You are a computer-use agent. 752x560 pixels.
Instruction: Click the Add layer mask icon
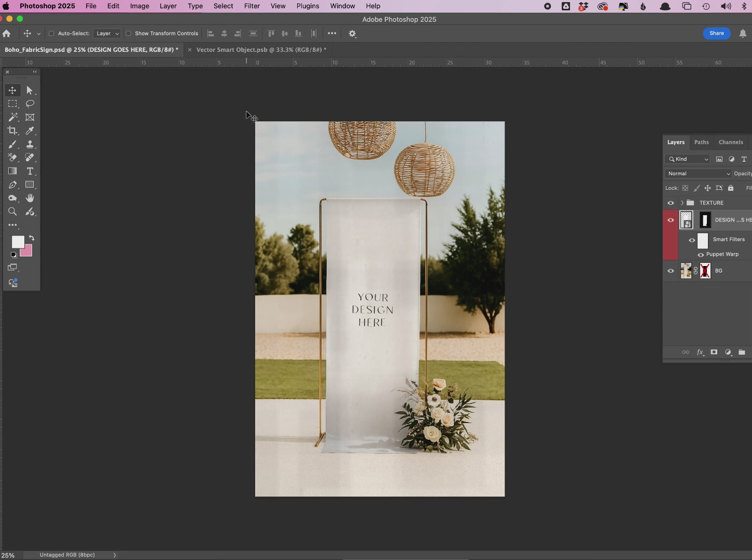click(x=714, y=352)
